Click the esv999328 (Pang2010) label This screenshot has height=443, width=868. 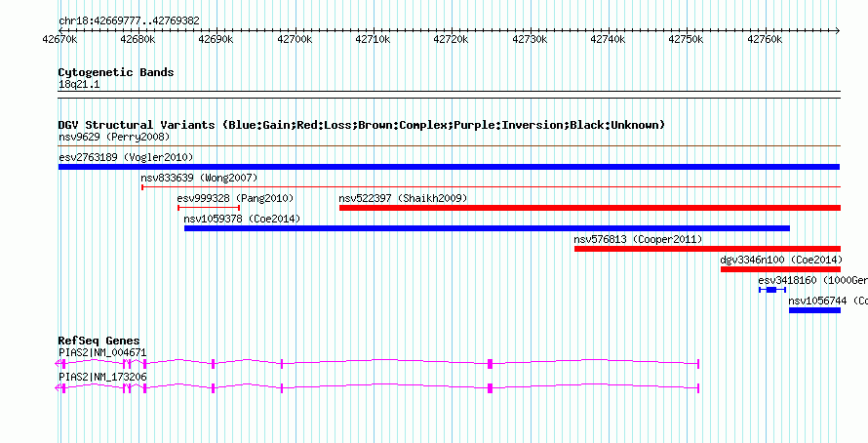pos(235,198)
